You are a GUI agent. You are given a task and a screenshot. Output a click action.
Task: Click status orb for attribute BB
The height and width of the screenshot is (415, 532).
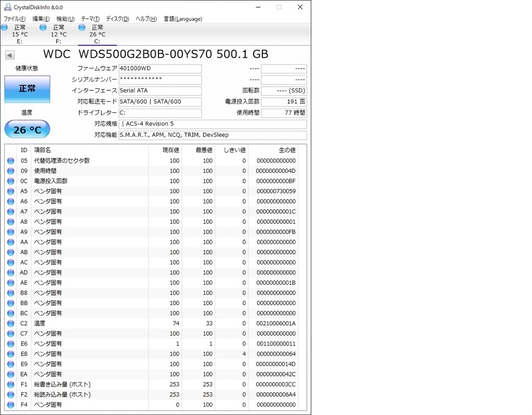pyautogui.click(x=11, y=303)
